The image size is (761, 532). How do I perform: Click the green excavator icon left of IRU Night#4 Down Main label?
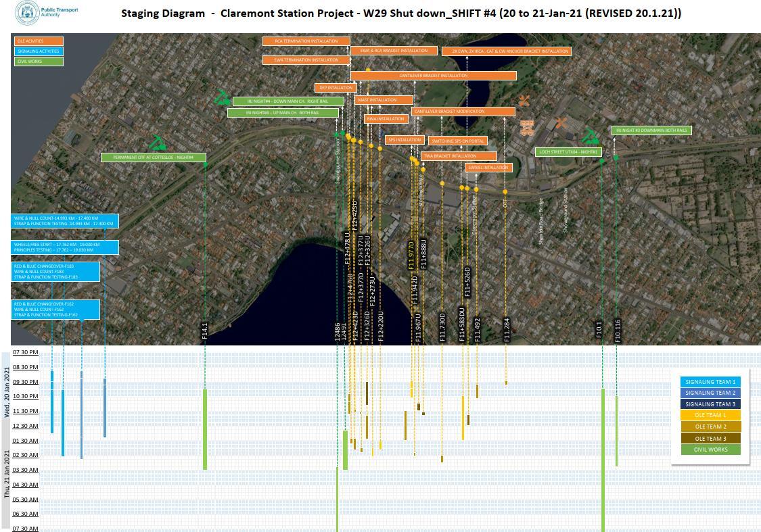[x=222, y=97]
